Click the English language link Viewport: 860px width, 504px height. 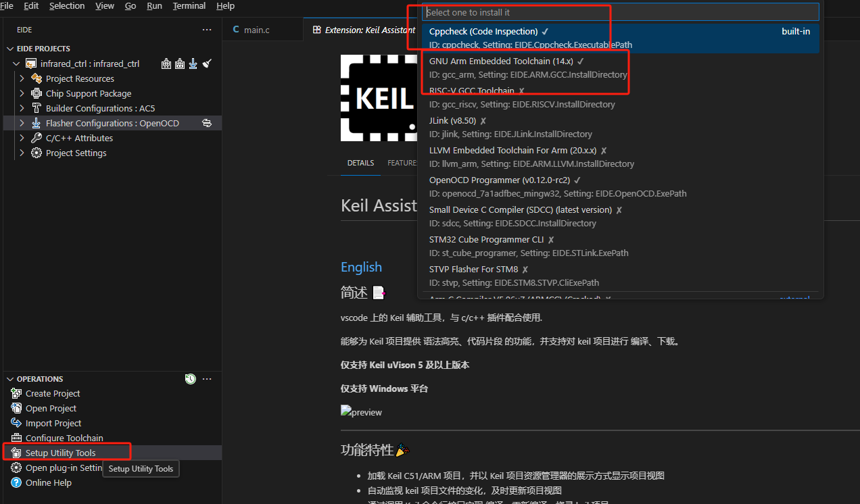tap(361, 267)
